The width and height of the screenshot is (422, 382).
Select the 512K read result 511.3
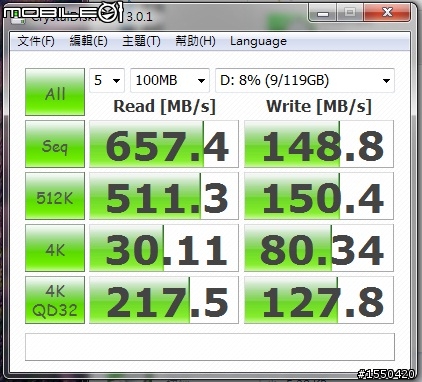[164, 196]
